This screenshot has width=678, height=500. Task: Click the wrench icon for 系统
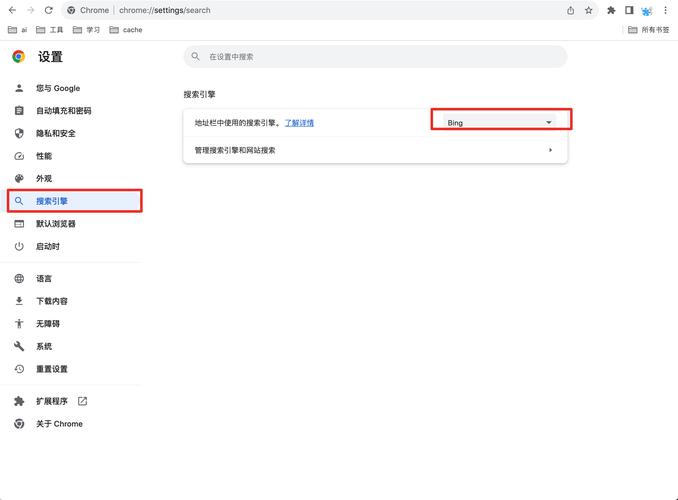click(19, 346)
